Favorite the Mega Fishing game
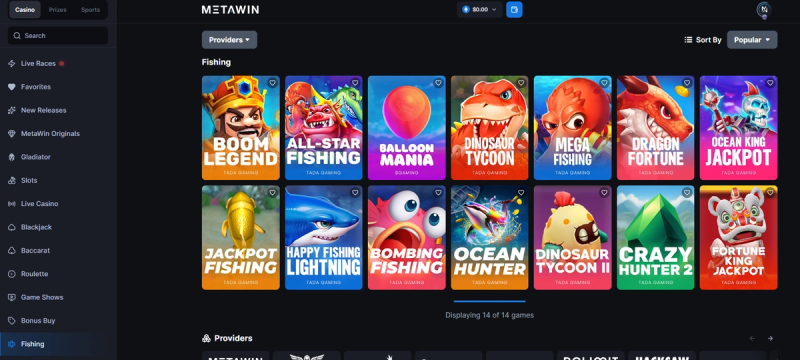800x360 pixels. [604, 83]
